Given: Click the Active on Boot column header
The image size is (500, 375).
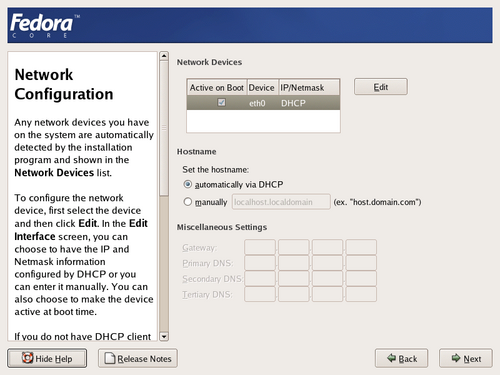Looking at the screenshot, I should (217, 88).
